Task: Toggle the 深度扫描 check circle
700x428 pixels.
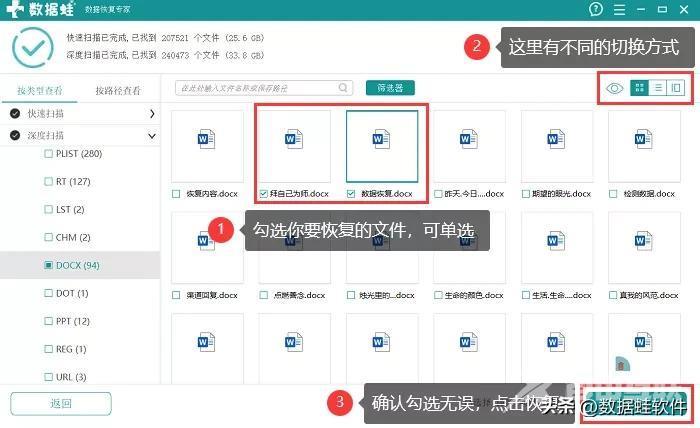Action: pos(15,135)
